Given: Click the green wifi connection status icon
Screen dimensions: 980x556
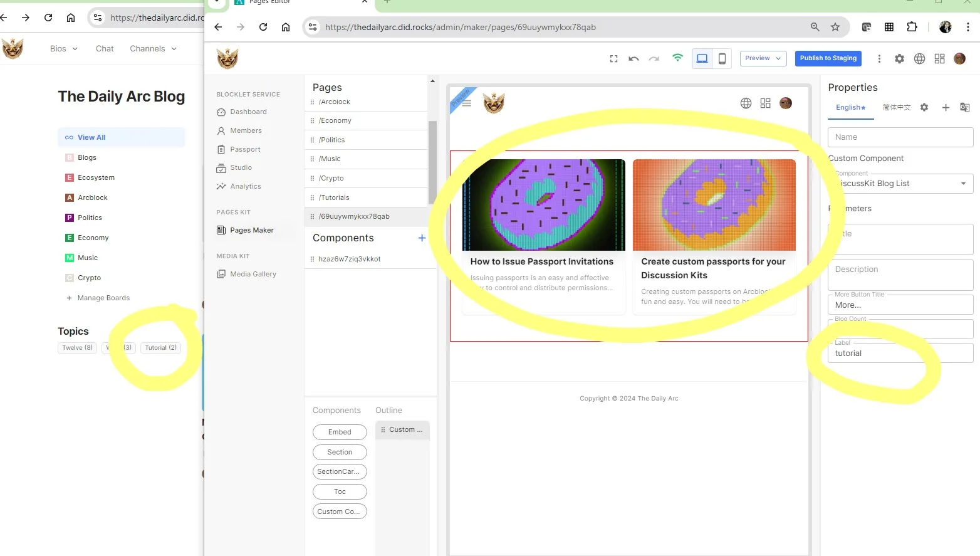Looking at the screenshot, I should [677, 58].
